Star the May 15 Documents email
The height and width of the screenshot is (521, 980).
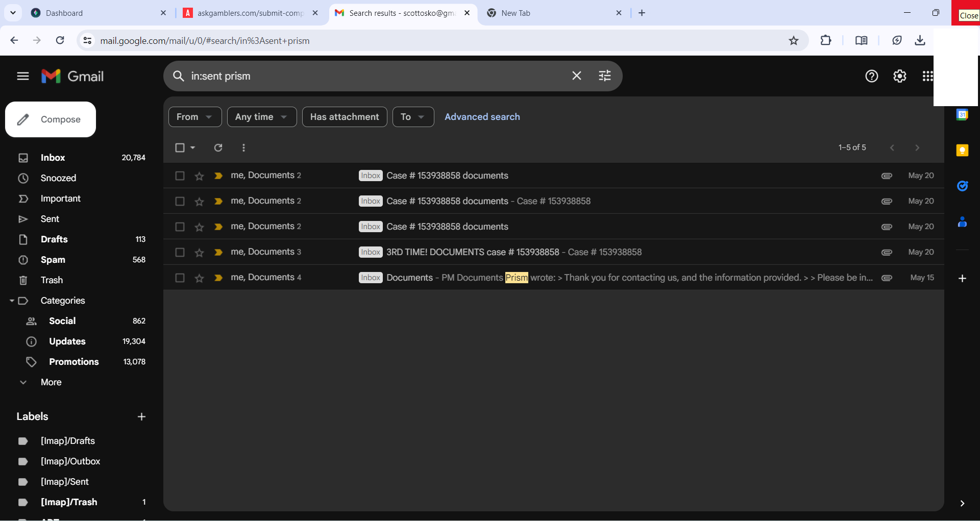(x=199, y=278)
